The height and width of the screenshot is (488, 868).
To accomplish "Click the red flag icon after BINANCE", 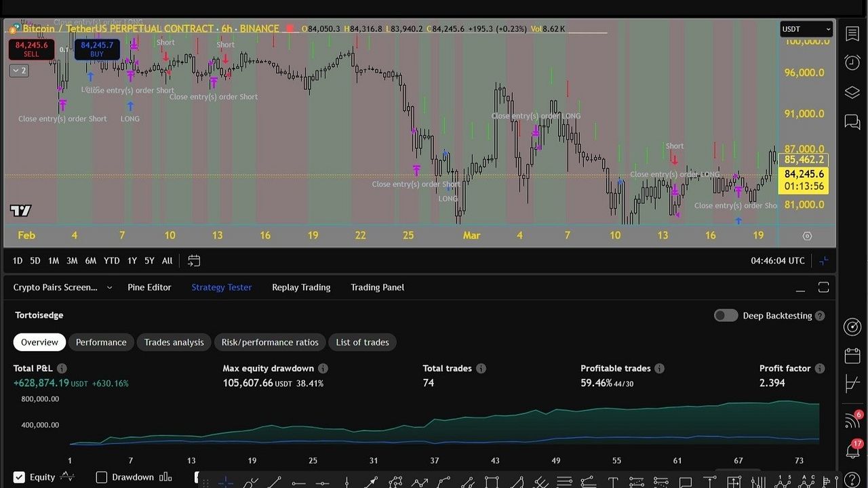I will (290, 28).
